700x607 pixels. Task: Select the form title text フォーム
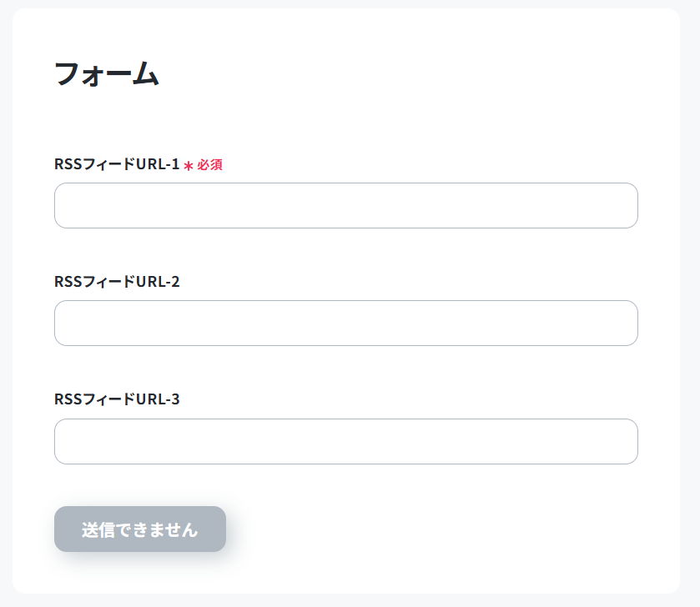point(106,73)
